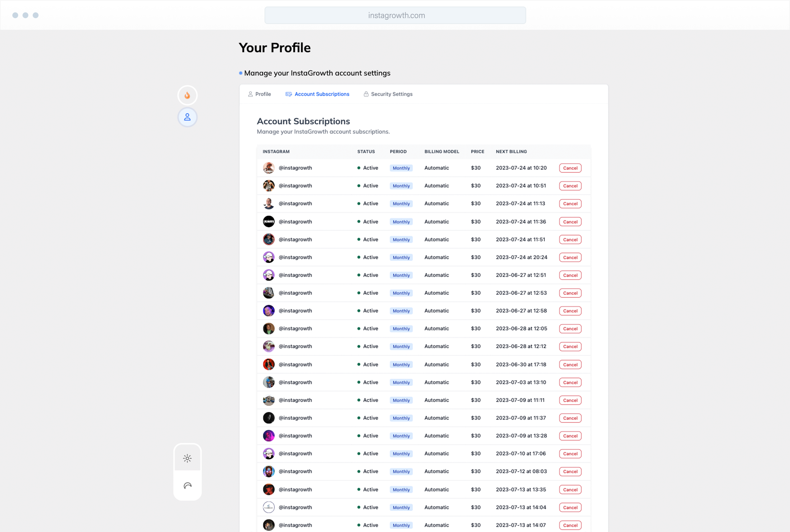
Task: Click avatar of row billing 2023-07-24 at 11:13
Action: point(269,203)
